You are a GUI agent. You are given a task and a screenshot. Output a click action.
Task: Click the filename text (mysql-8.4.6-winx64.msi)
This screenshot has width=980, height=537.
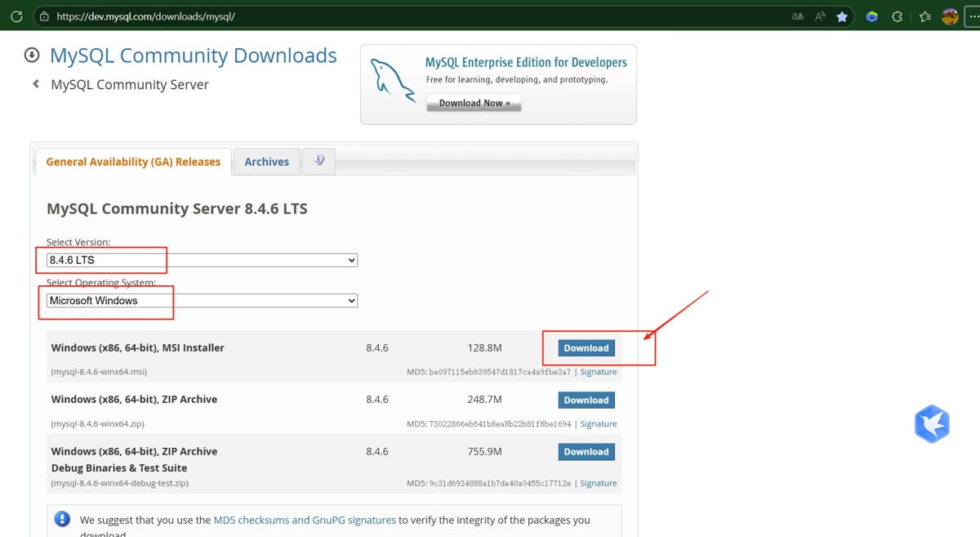(x=99, y=372)
